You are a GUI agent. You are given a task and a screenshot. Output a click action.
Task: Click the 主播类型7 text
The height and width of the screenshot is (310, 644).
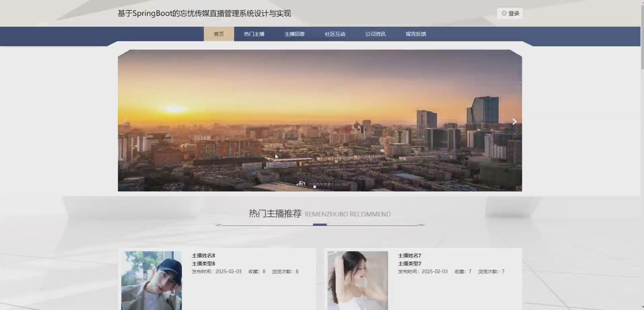(410, 263)
